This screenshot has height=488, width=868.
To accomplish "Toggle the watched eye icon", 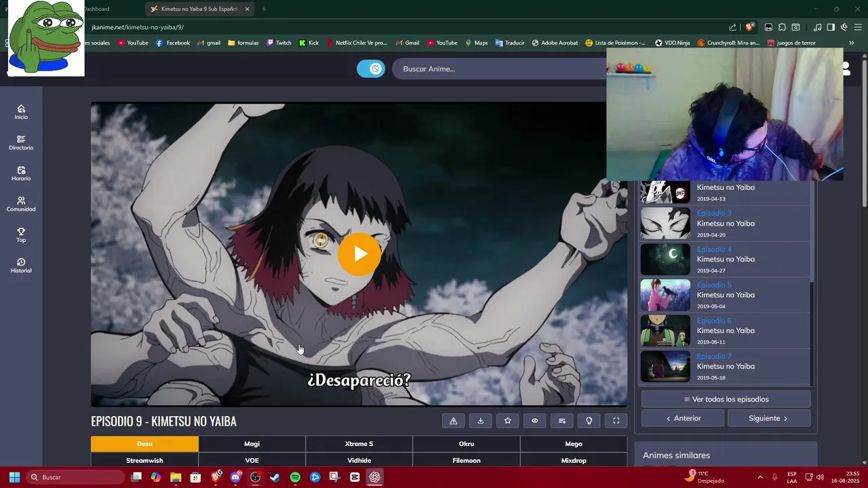I will [535, 421].
